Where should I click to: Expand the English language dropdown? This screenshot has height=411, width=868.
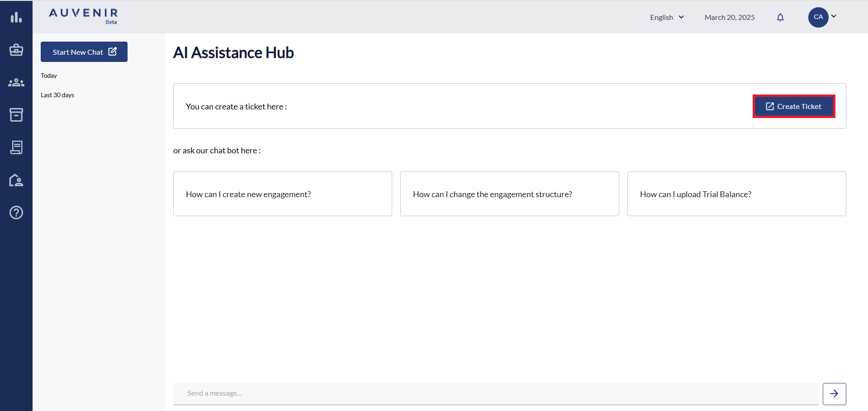pyautogui.click(x=667, y=17)
